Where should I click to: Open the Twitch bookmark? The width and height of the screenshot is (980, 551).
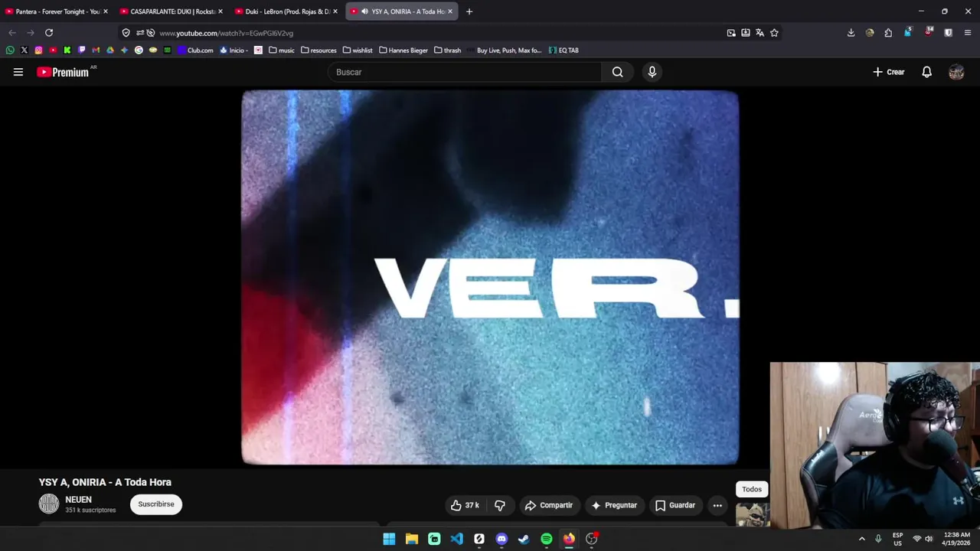point(81,51)
